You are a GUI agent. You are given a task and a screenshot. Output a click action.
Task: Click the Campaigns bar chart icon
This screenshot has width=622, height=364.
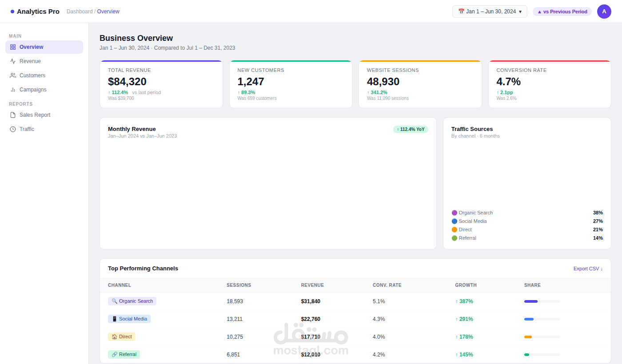point(13,90)
